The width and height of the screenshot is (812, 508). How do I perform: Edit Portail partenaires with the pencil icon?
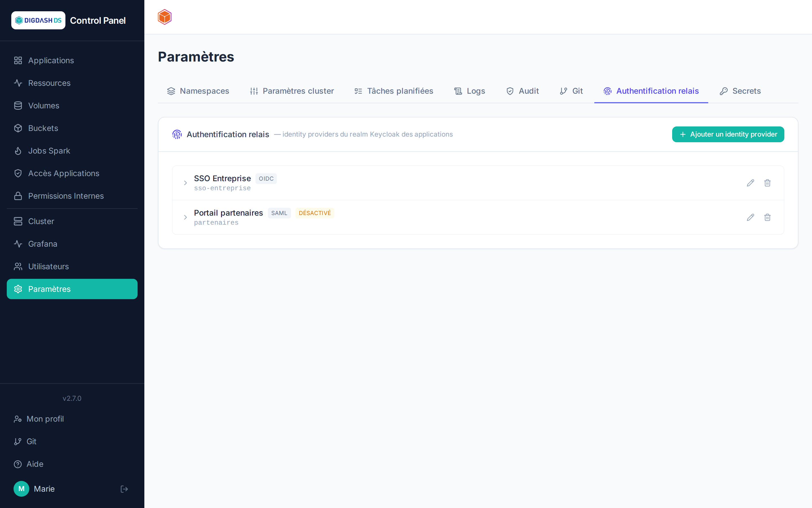click(751, 217)
